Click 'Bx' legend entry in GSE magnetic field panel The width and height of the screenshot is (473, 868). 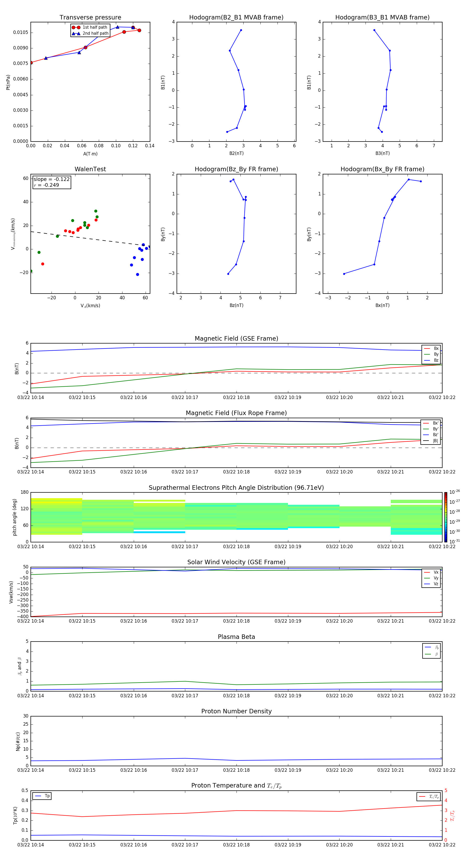[x=431, y=349]
